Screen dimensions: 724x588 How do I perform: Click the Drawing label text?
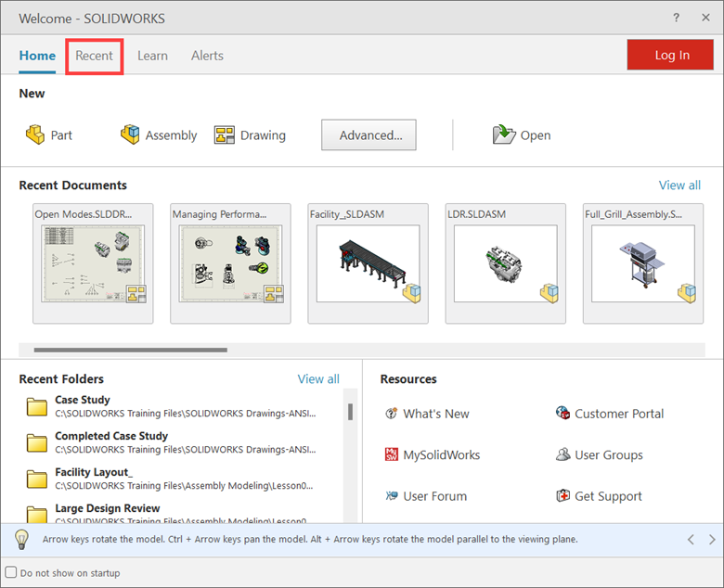[x=264, y=135]
